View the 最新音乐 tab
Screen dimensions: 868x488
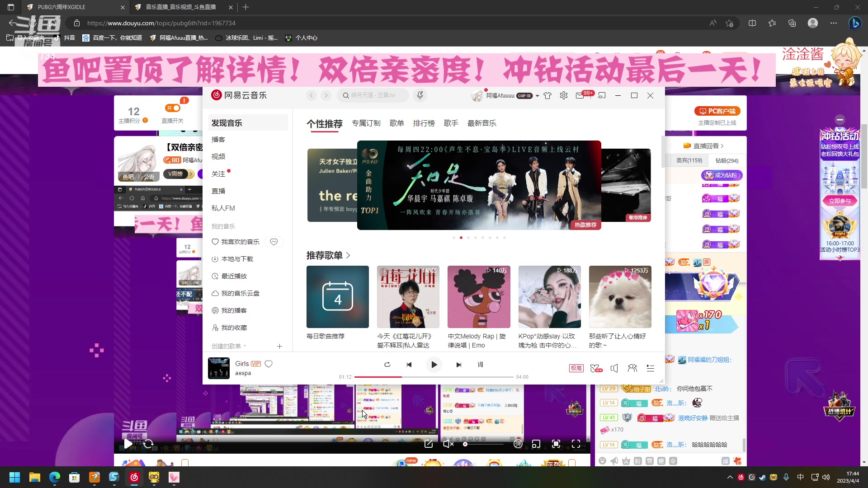(482, 123)
